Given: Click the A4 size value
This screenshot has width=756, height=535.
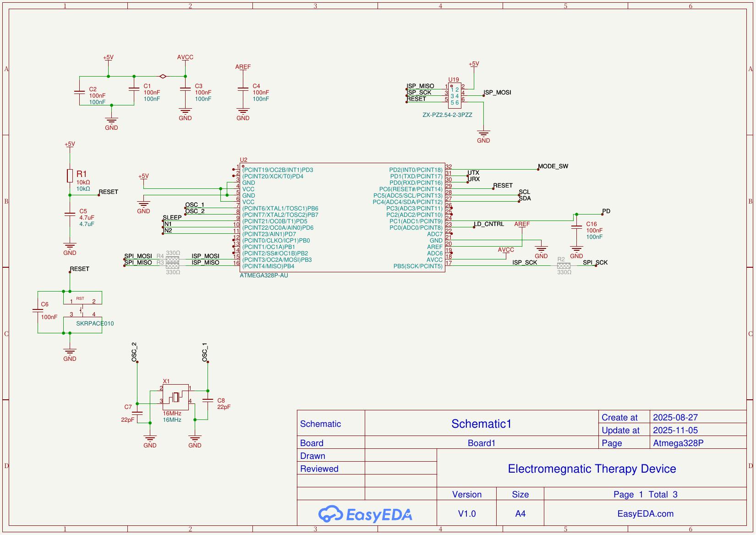Looking at the screenshot, I should coord(520,514).
